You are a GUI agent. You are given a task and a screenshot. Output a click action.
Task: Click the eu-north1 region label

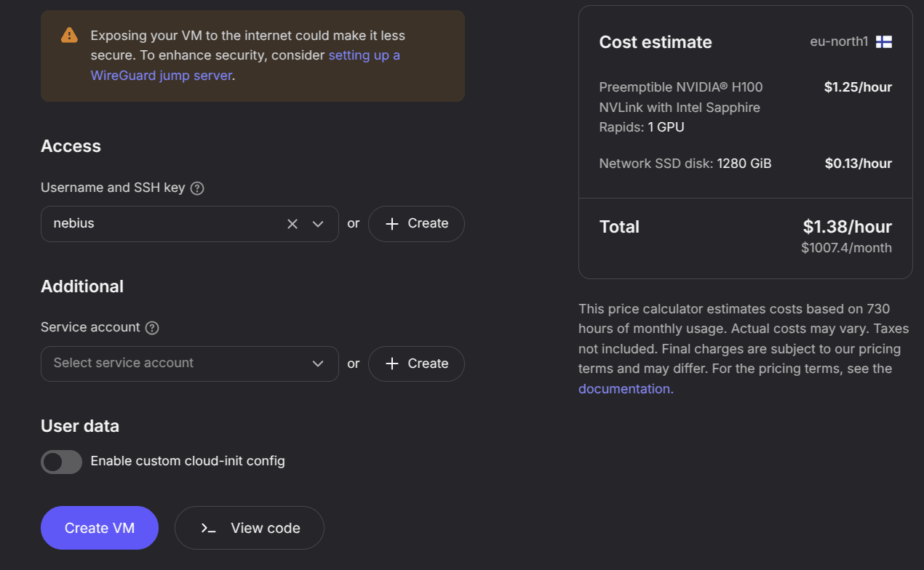coord(839,42)
